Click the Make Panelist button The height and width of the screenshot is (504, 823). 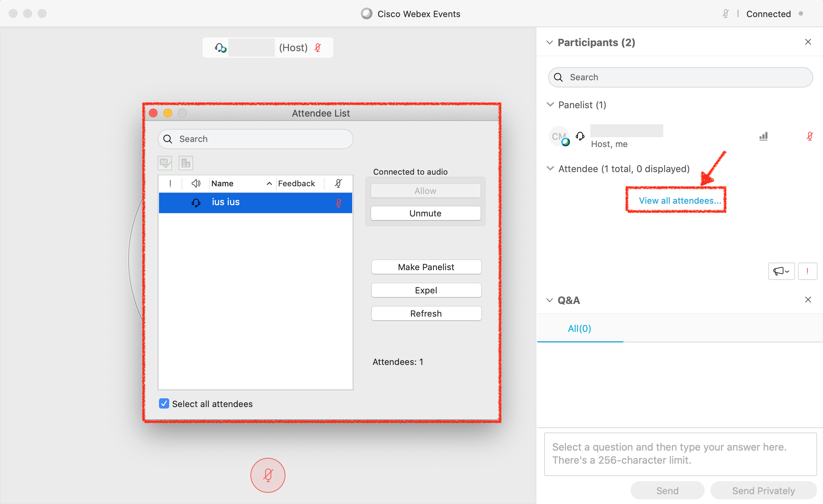[426, 267]
